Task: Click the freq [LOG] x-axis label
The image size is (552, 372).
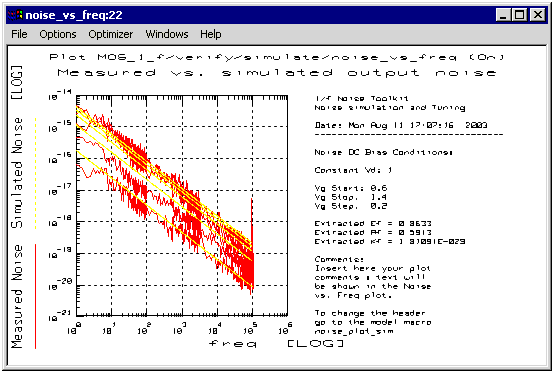Action: [276, 343]
